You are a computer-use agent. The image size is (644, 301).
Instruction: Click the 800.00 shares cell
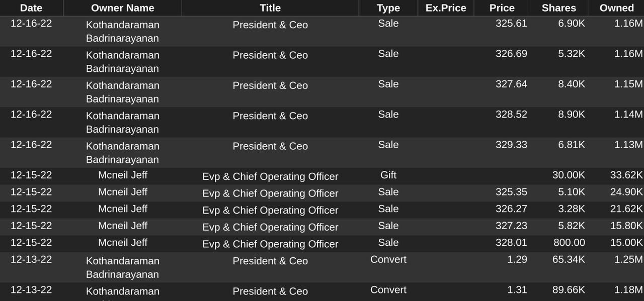coord(569,243)
